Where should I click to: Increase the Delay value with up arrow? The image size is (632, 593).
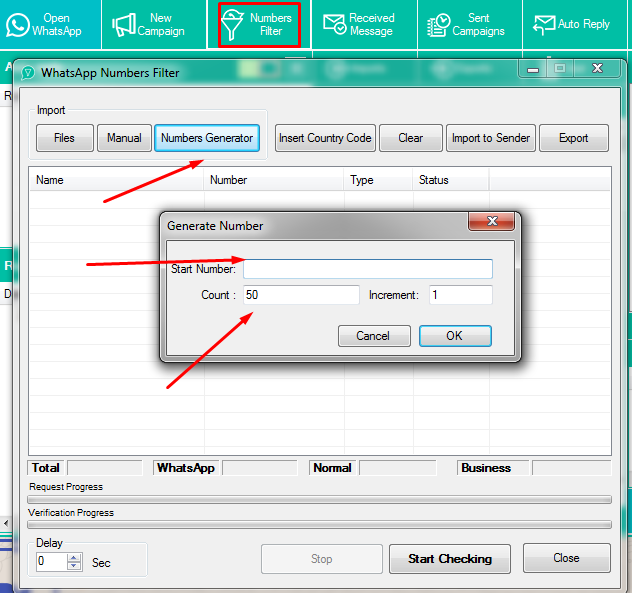click(x=73, y=557)
